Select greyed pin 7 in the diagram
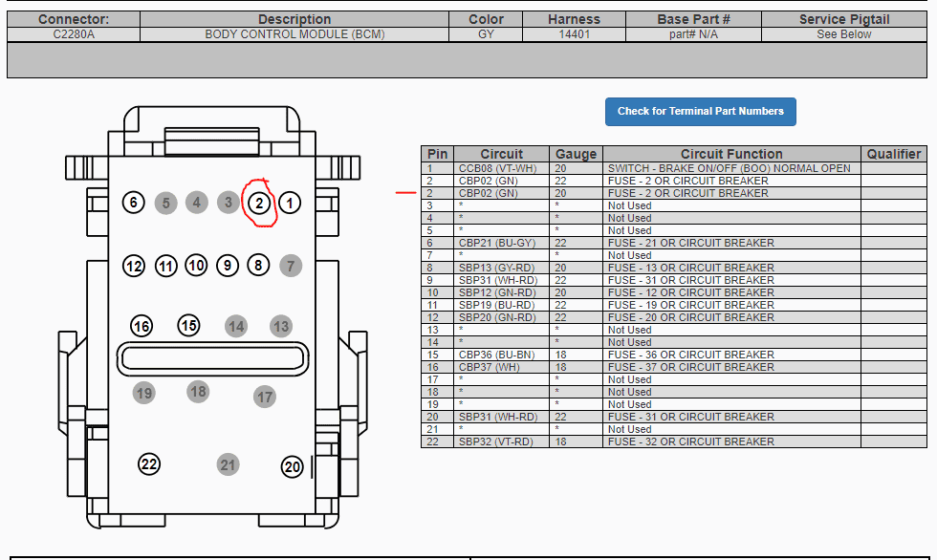Viewport: 937px width, 560px height. (x=291, y=266)
